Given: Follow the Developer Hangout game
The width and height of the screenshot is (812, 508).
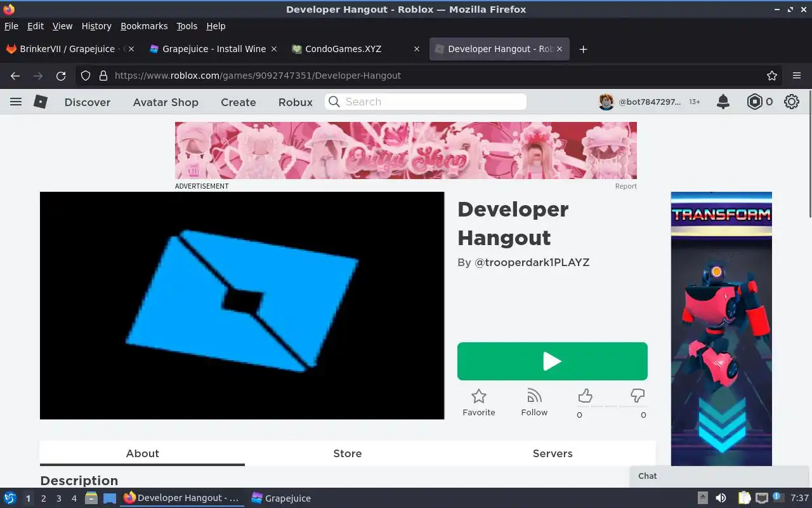Looking at the screenshot, I should click(x=534, y=403).
